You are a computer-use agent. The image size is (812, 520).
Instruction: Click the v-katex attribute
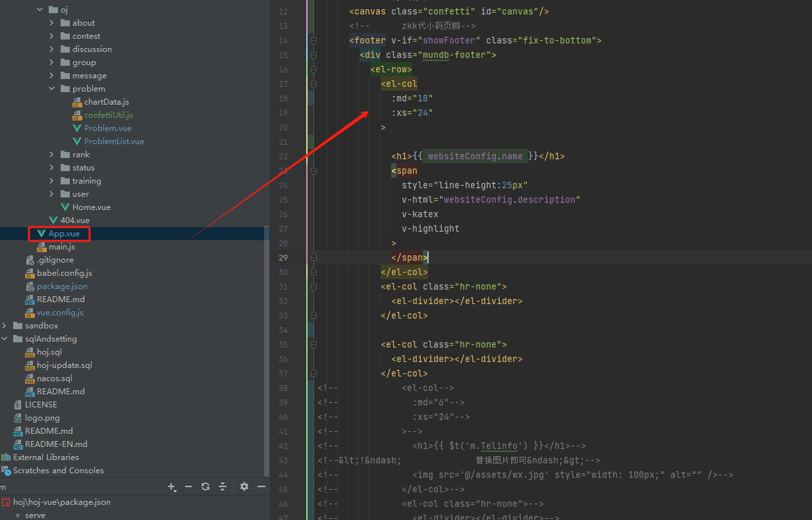(x=420, y=214)
